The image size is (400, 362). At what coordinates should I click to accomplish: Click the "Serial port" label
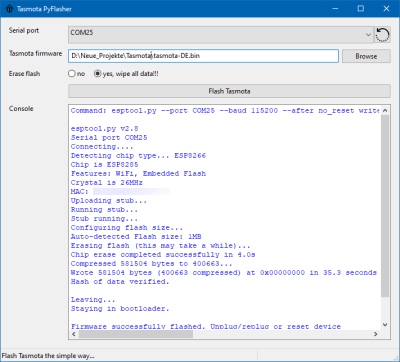[x=24, y=31]
